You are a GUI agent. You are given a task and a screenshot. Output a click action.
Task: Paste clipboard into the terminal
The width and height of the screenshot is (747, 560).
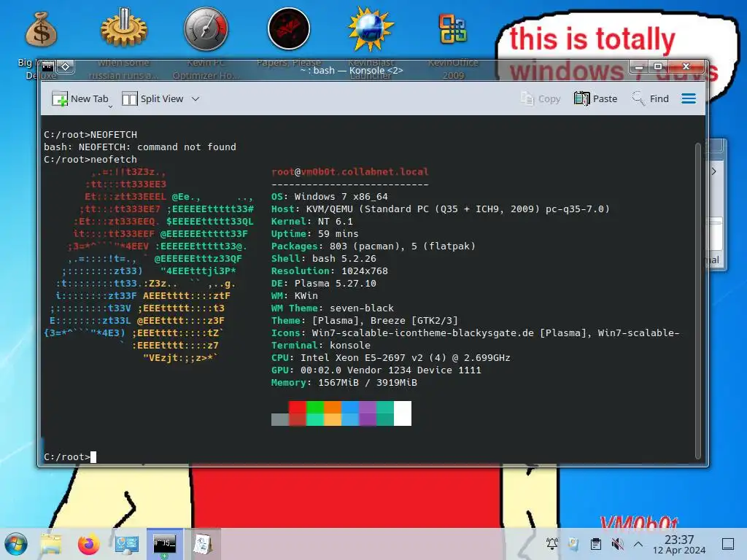point(595,98)
